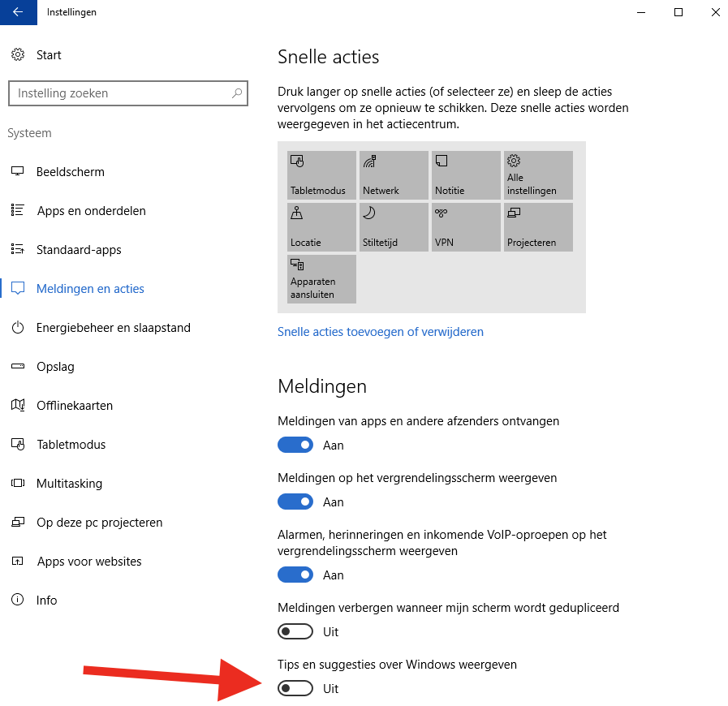Open Beeldscherm settings in the sidebar
This screenshot has height=706, width=728.
point(70,172)
